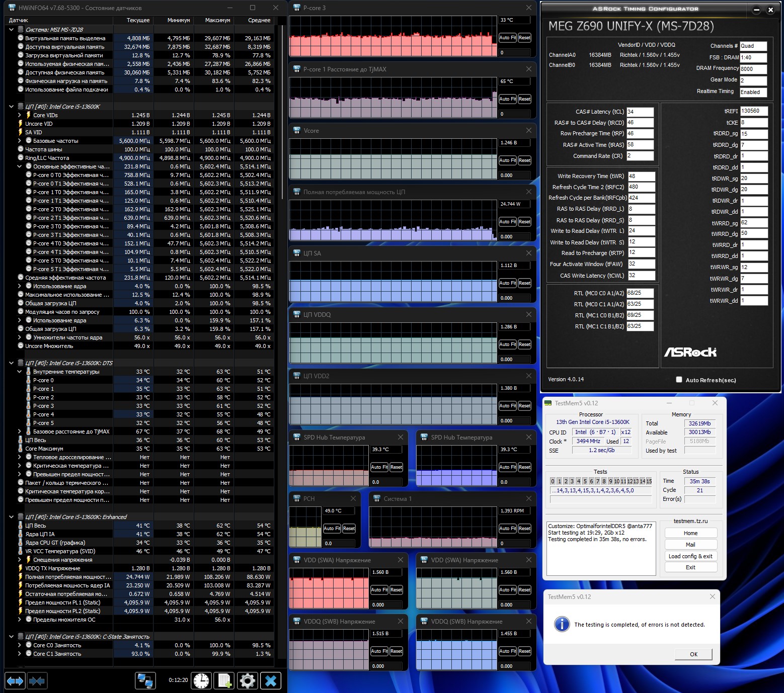Click Home button in TestMem5

click(x=690, y=533)
